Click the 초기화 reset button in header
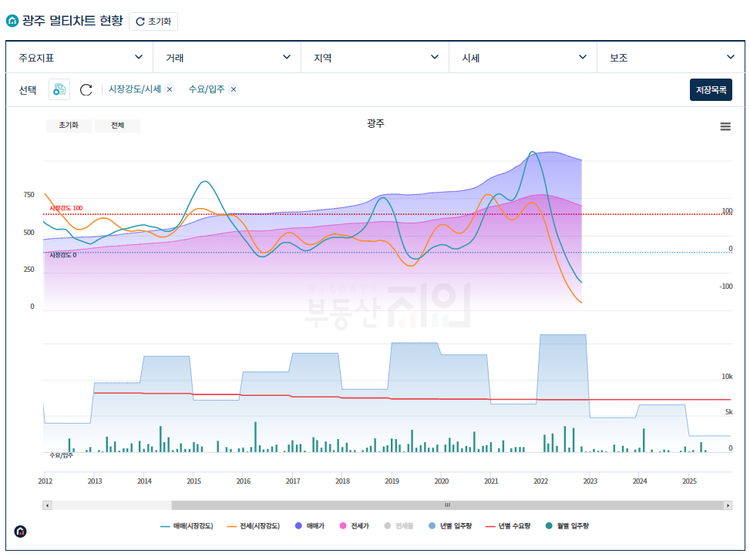750x560 pixels. pyautogui.click(x=153, y=22)
